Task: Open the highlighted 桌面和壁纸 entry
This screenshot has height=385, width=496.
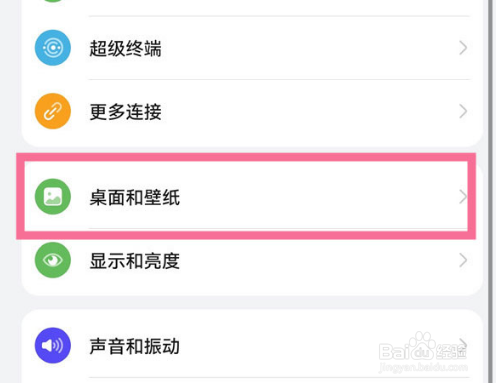Action: coord(246,196)
